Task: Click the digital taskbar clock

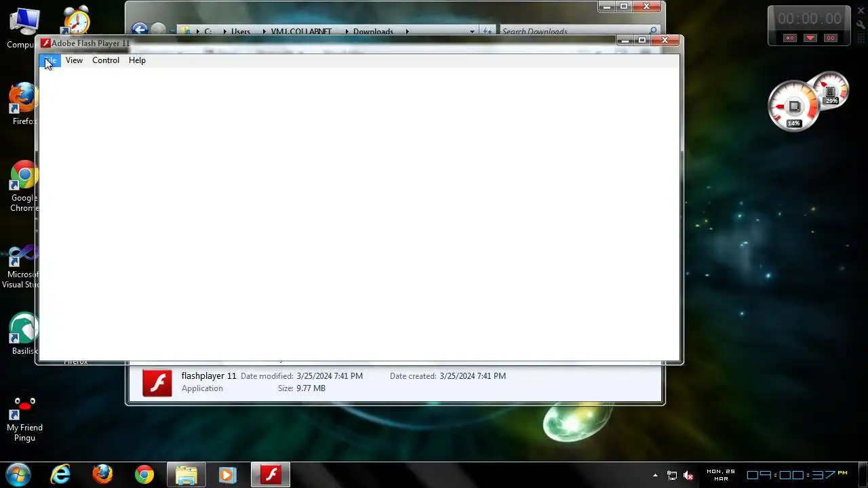Action: [x=797, y=474]
